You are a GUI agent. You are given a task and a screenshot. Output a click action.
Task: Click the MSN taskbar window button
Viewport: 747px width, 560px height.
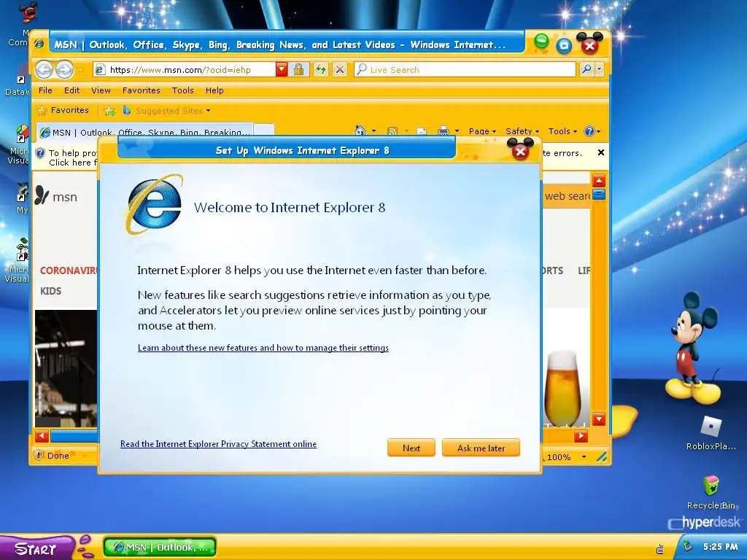pyautogui.click(x=160, y=547)
